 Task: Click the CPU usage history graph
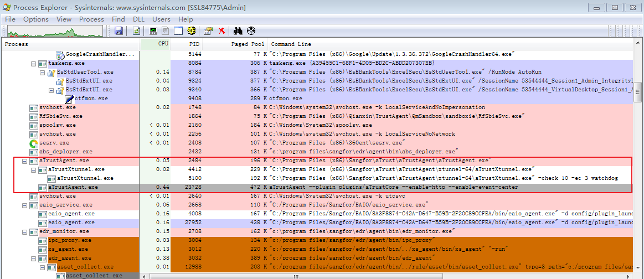tap(55, 31)
